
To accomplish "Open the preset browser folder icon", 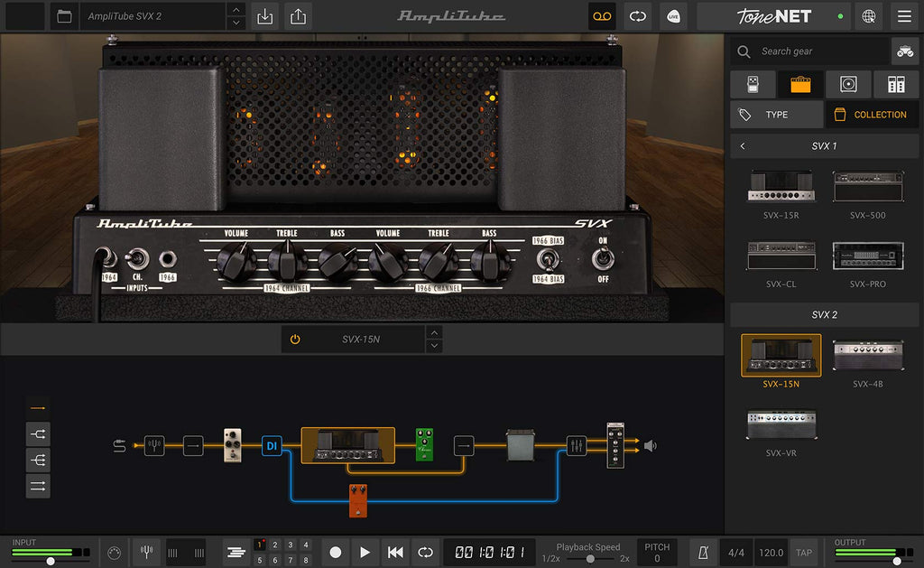I will click(x=64, y=16).
